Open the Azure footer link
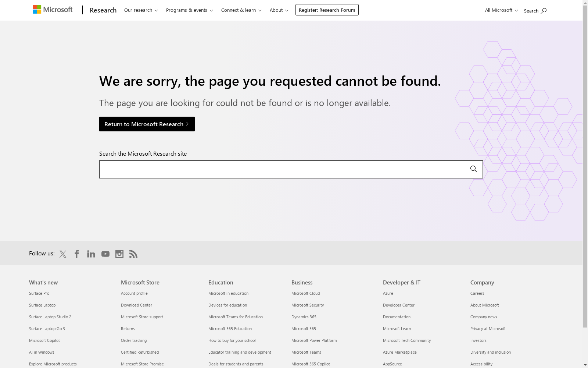This screenshot has width=588, height=368. (388, 293)
